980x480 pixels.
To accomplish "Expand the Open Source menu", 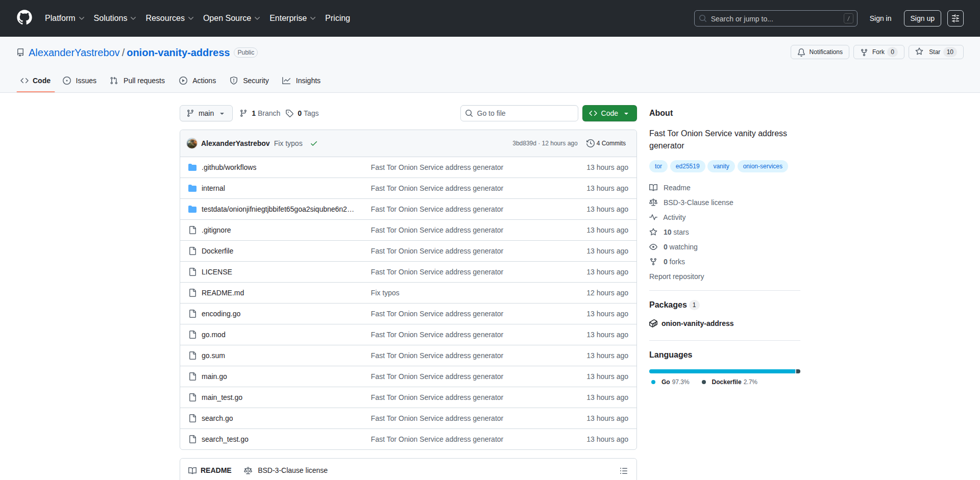I will 232,18.
